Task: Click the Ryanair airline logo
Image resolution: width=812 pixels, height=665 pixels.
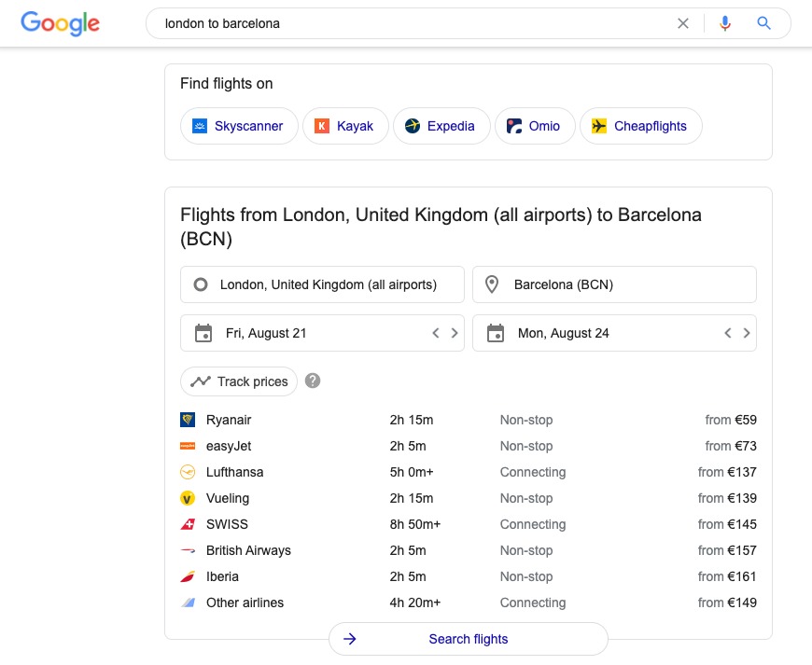Action: 188,420
